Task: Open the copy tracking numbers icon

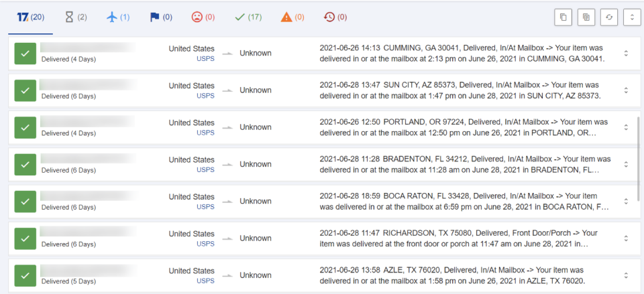Action: click(563, 17)
